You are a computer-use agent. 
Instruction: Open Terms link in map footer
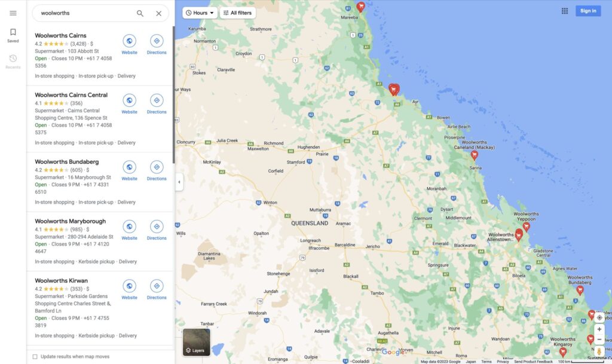[x=486, y=362]
